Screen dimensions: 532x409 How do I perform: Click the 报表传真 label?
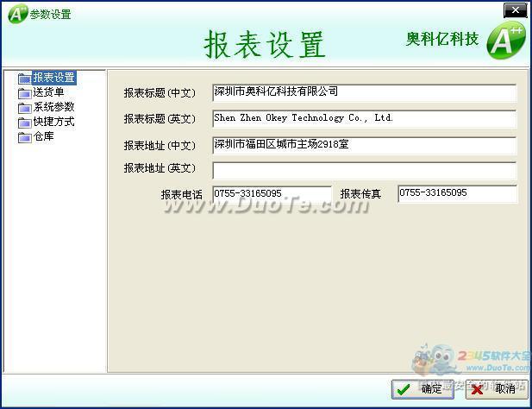click(360, 194)
